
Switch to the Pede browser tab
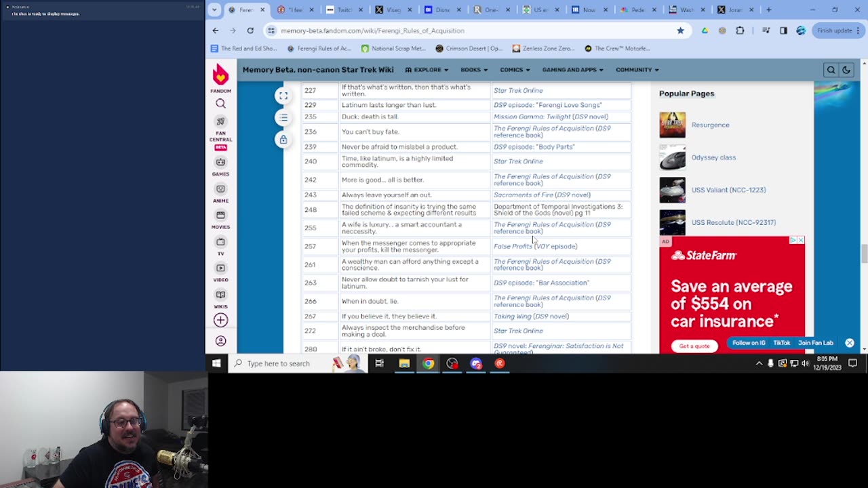tap(637, 9)
